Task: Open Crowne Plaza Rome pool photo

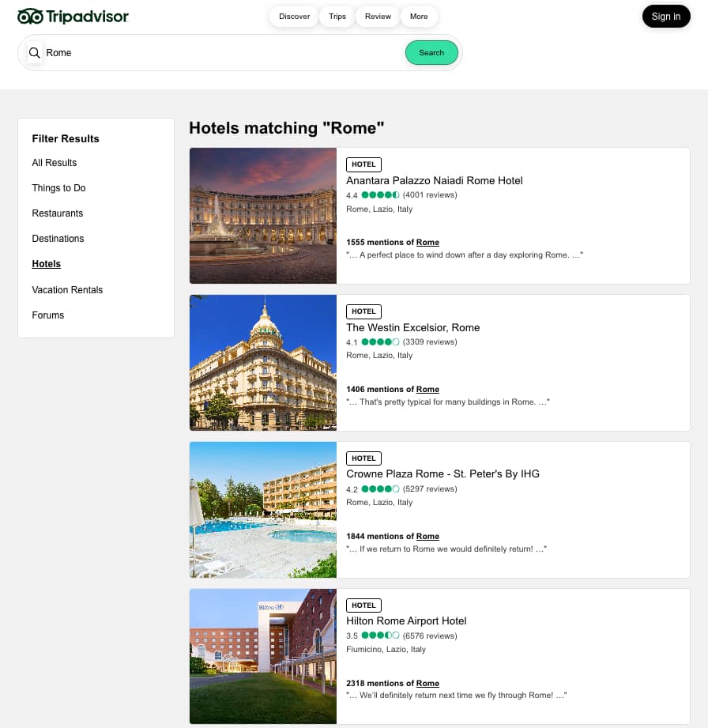Action: pos(263,510)
